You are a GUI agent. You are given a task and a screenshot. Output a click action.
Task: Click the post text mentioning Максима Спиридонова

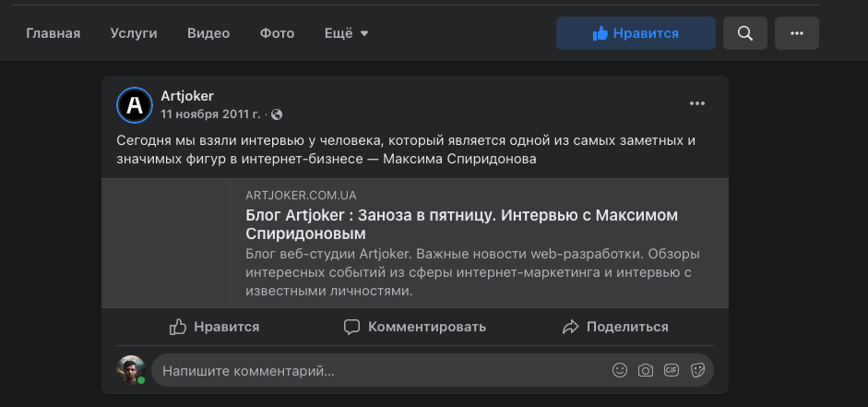(x=406, y=150)
